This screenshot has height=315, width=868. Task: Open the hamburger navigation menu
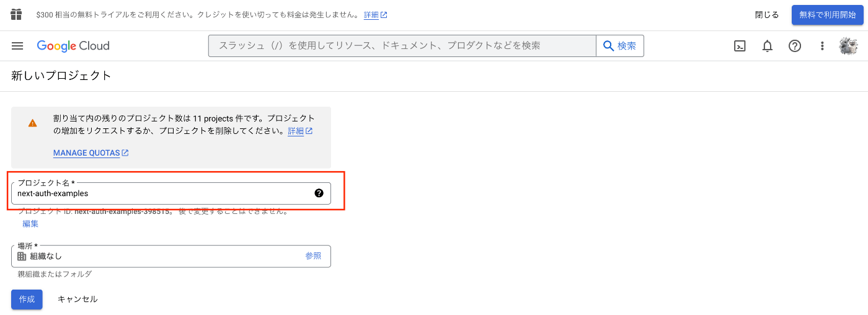(17, 46)
